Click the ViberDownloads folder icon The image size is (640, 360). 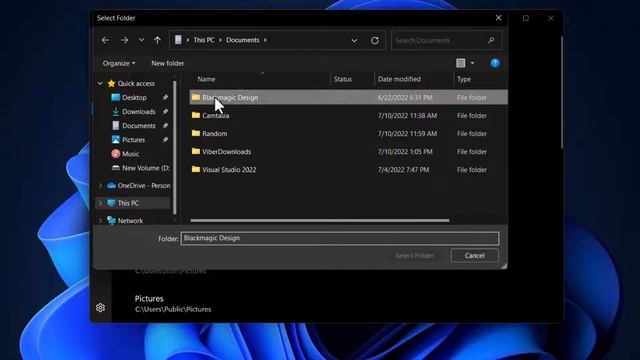[196, 151]
